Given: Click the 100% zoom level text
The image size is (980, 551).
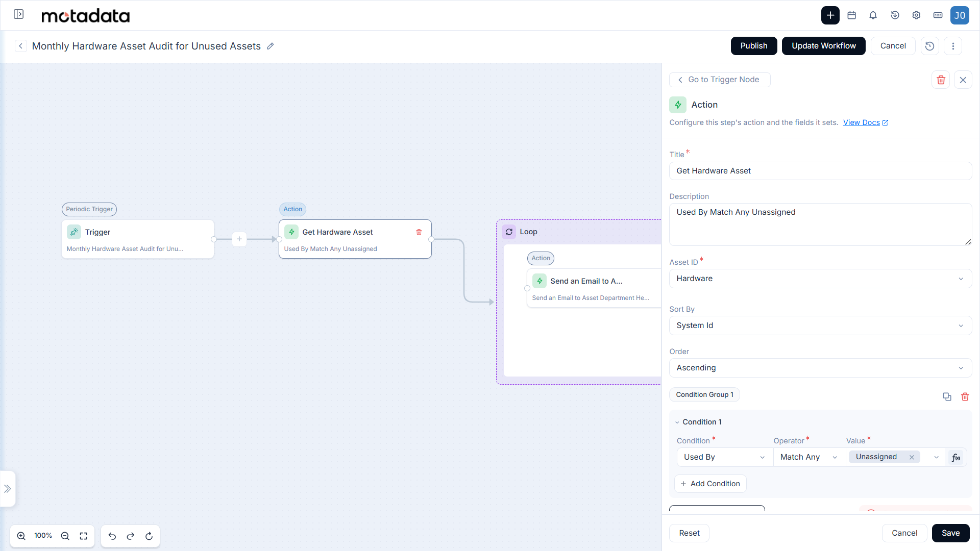Looking at the screenshot, I should tap(43, 536).
